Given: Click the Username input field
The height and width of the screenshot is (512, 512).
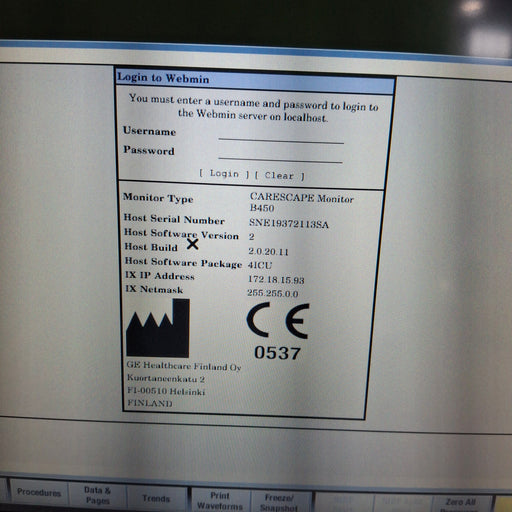Looking at the screenshot, I should [x=281, y=137].
